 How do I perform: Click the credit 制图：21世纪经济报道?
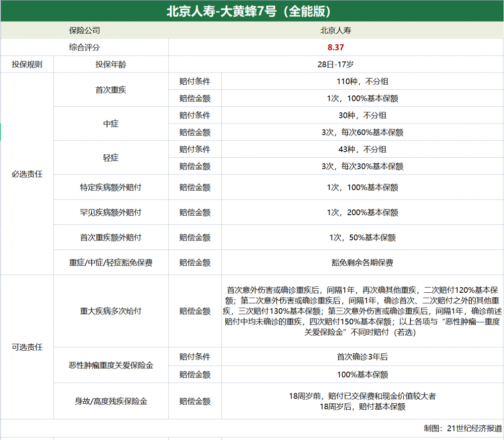[x=463, y=428]
